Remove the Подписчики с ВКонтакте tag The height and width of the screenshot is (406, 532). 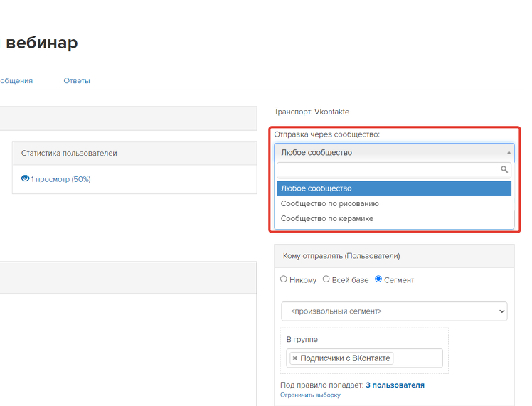point(295,358)
